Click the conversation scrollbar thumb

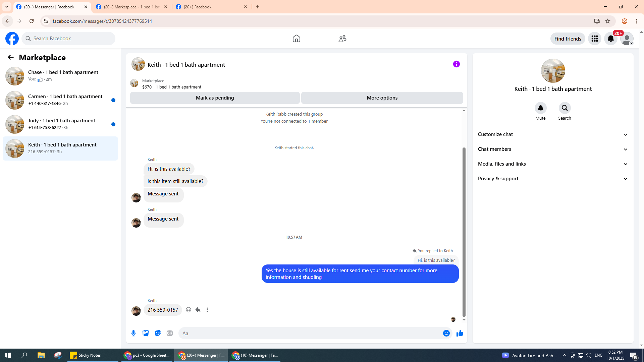[464, 232]
